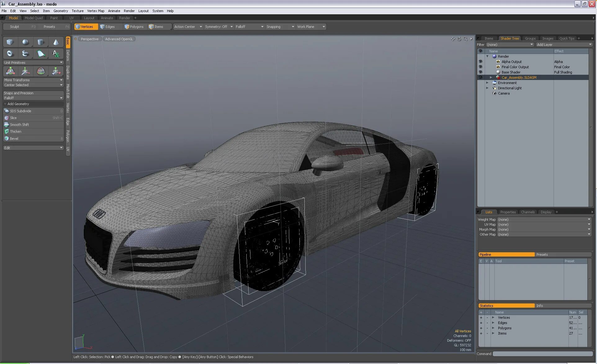Select the Cube primitive tool
Viewport: 597px width, 364px height.
10,42
